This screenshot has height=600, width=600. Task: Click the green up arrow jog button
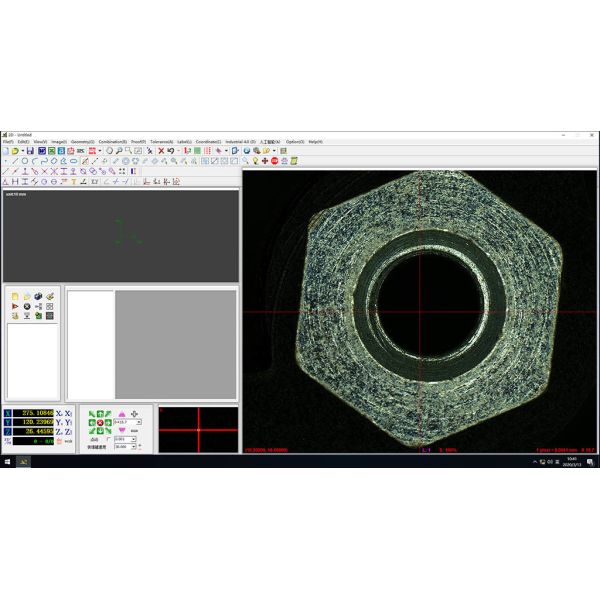(x=101, y=413)
